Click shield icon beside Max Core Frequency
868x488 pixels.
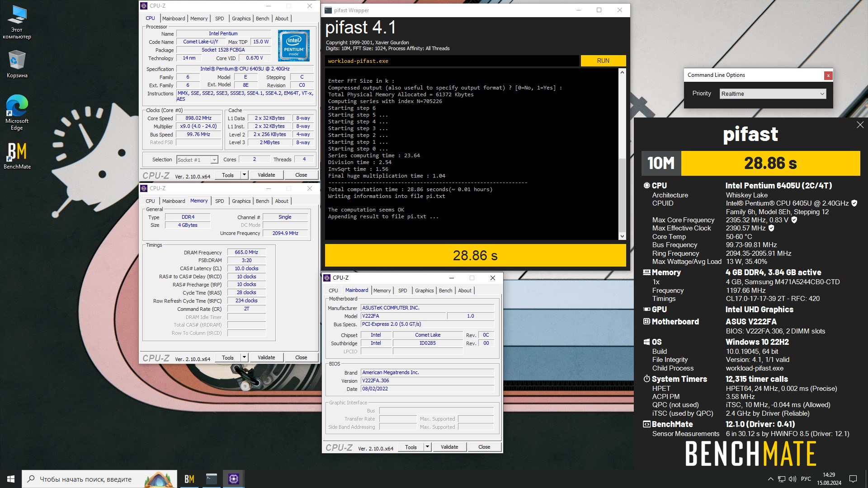pyautogui.click(x=794, y=220)
